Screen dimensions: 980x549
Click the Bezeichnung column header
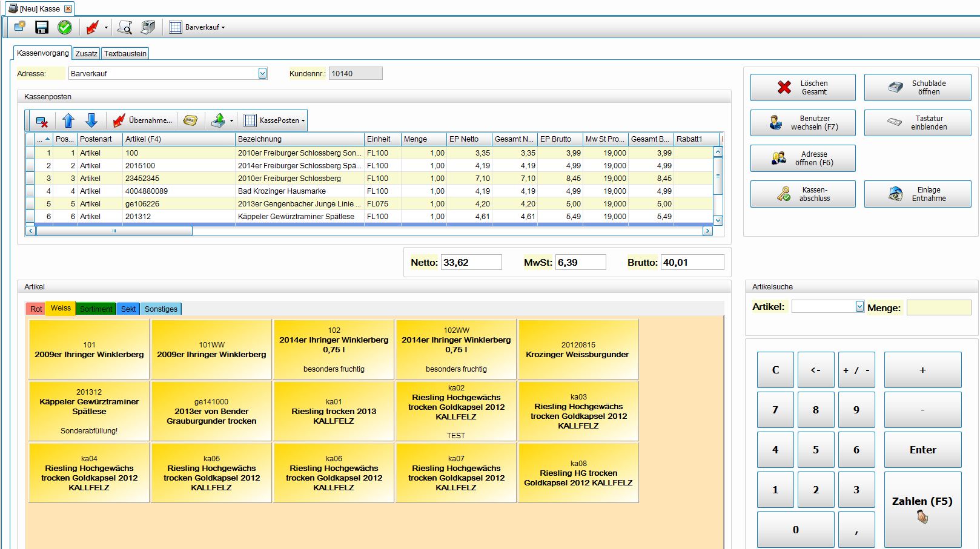300,139
